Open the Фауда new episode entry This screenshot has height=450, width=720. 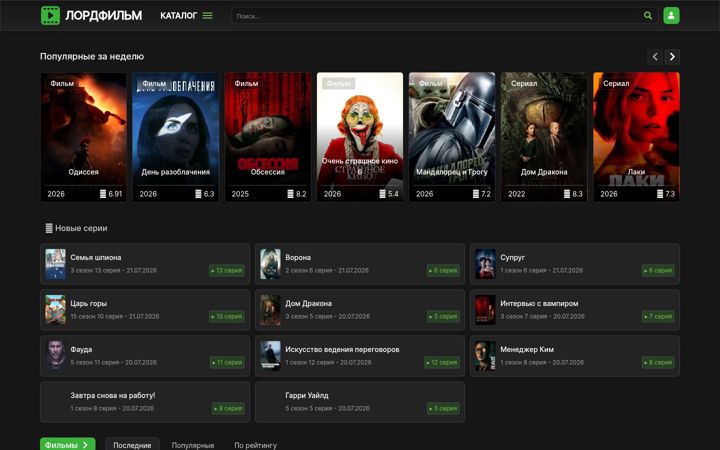(145, 356)
